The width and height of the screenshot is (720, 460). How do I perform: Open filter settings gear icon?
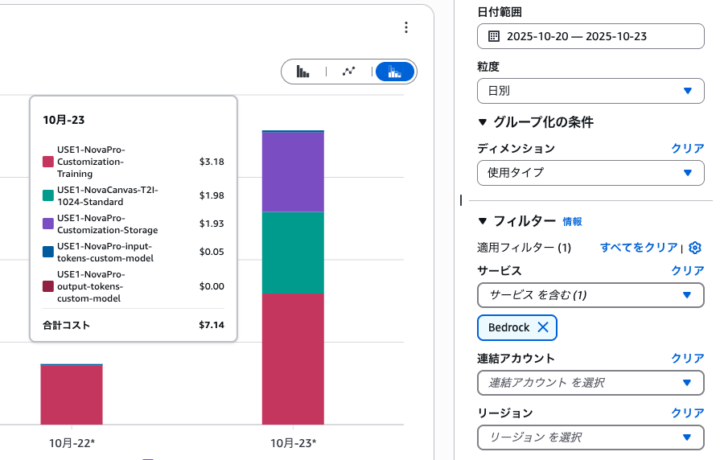[x=696, y=247]
